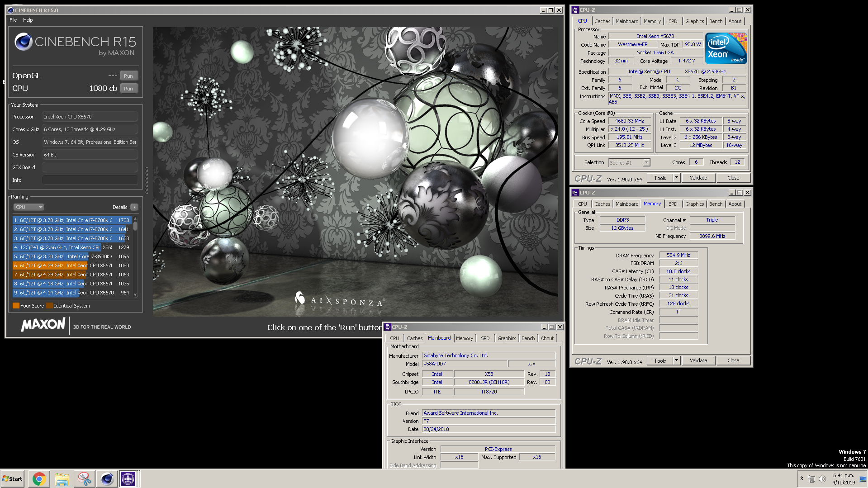This screenshot has height=488, width=868.
Task: Open the network icon in tray
Action: pyautogui.click(x=811, y=479)
